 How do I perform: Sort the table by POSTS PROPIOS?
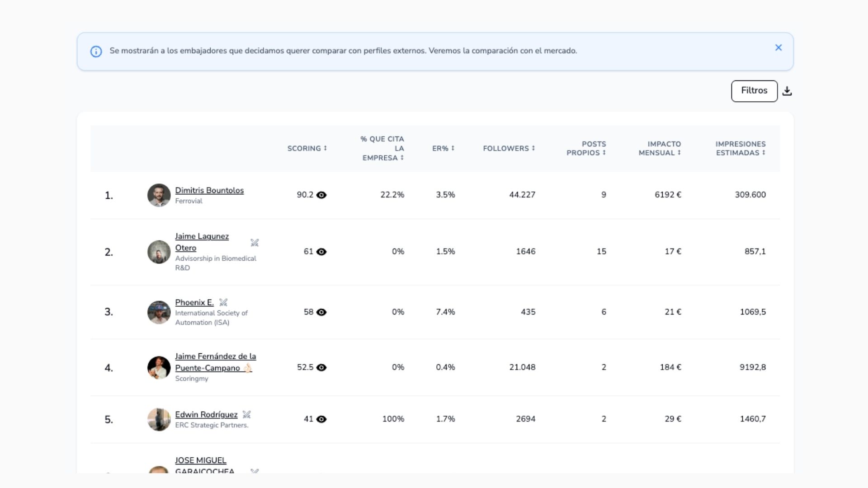[x=586, y=148]
